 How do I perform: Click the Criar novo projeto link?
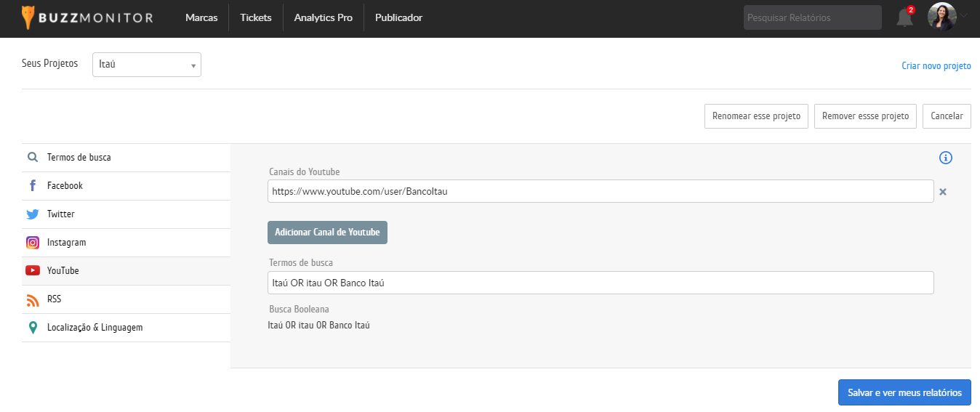pos(936,65)
